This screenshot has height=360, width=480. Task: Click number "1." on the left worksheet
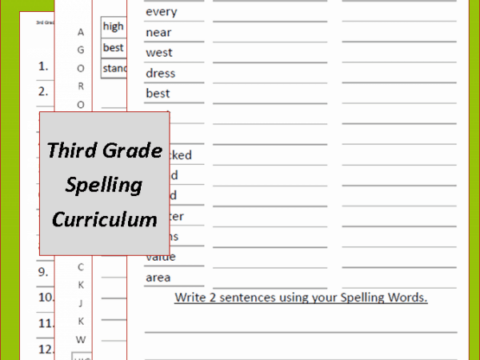[43, 66]
